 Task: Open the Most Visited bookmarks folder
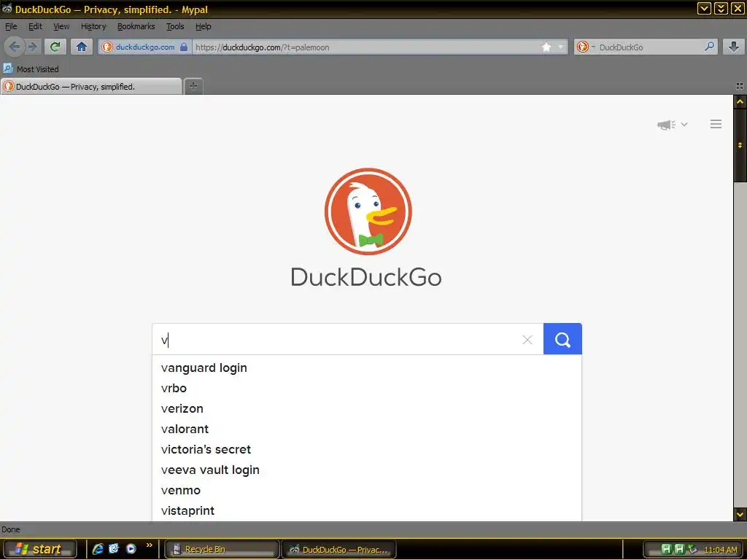[31, 69]
